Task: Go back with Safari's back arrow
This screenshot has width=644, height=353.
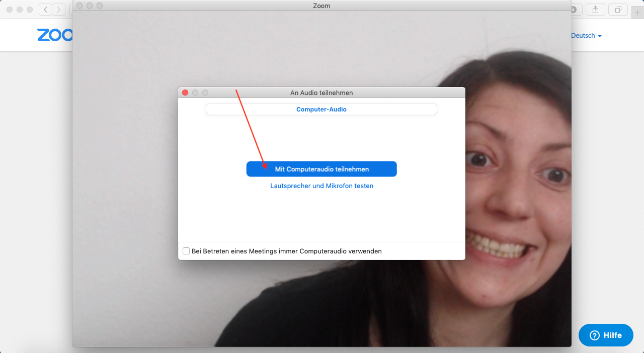Action: (x=45, y=10)
